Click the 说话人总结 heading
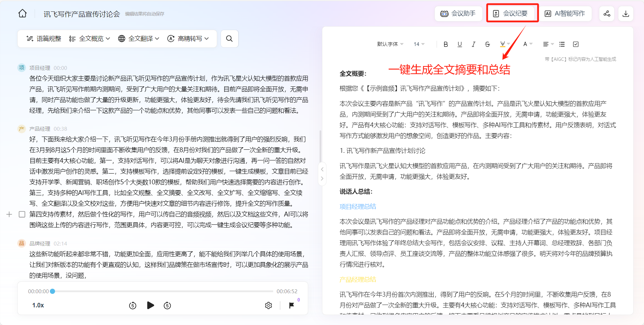The image size is (644, 325). 356,192
